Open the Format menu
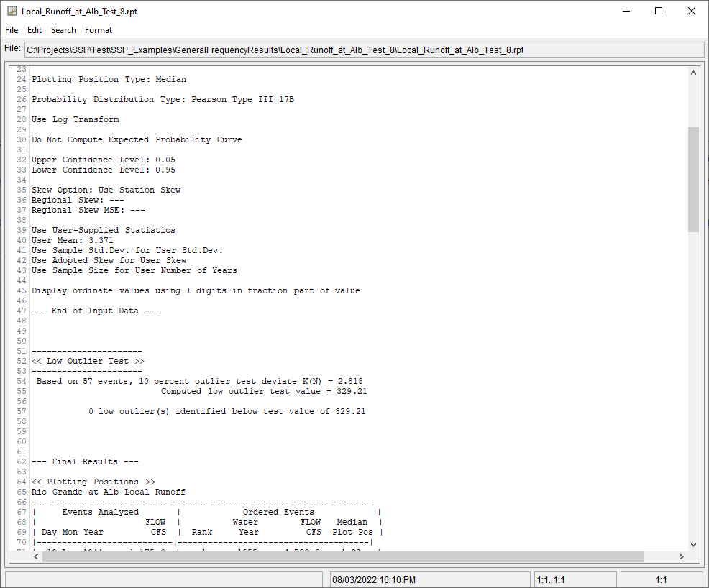This screenshot has width=709, height=588. click(98, 30)
